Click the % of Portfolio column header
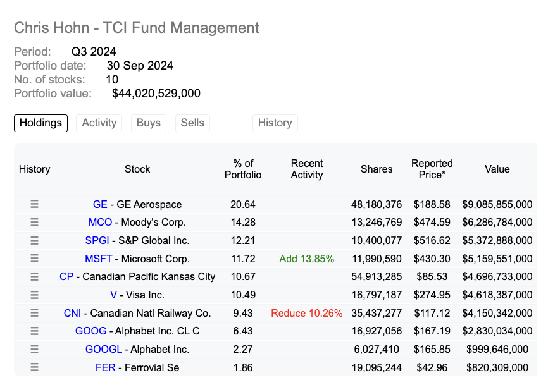The width and height of the screenshot is (548, 392). 243,169
